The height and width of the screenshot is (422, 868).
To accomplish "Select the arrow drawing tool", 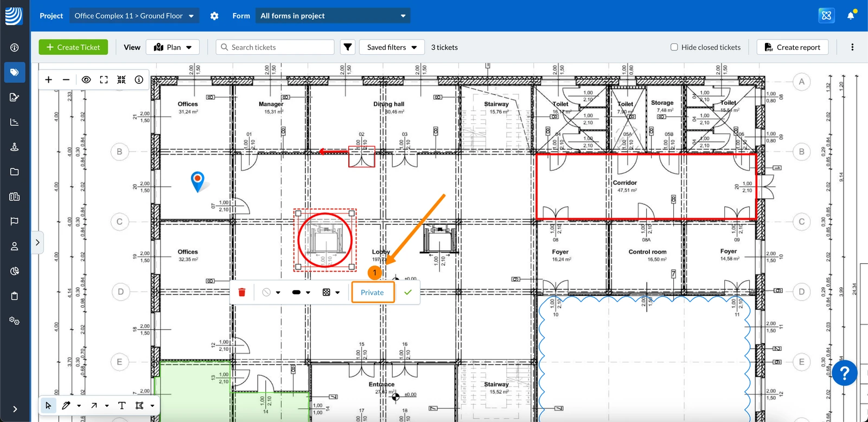I will coord(94,405).
